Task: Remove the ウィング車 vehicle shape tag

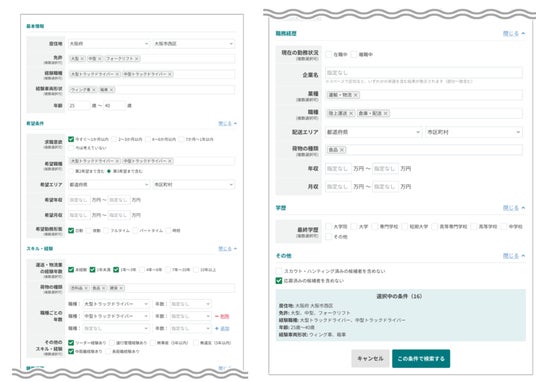Action: (x=94, y=90)
